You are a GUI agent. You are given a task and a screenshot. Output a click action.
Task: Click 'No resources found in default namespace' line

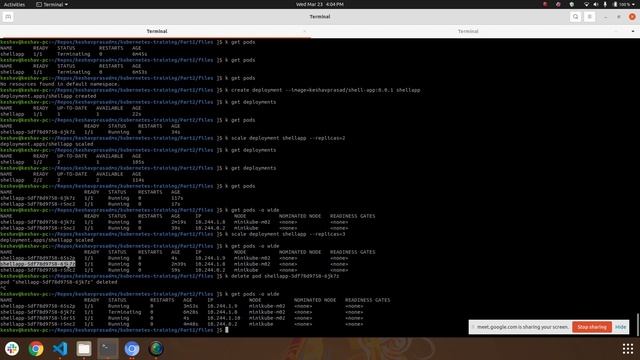(x=60, y=84)
